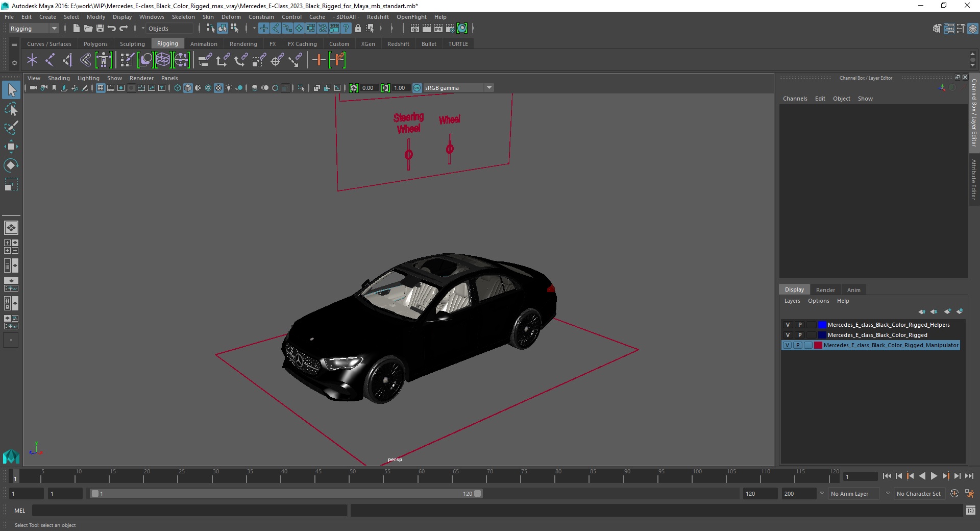
Task: Jump to the end of playback range
Action: [969, 476]
